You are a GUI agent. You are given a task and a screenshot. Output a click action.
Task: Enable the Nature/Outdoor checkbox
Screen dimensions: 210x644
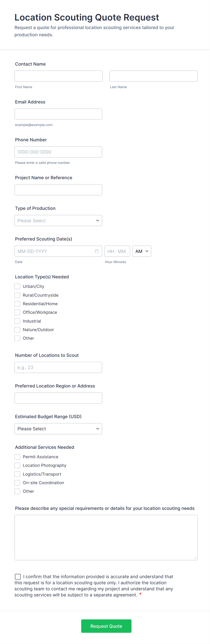[x=17, y=330]
